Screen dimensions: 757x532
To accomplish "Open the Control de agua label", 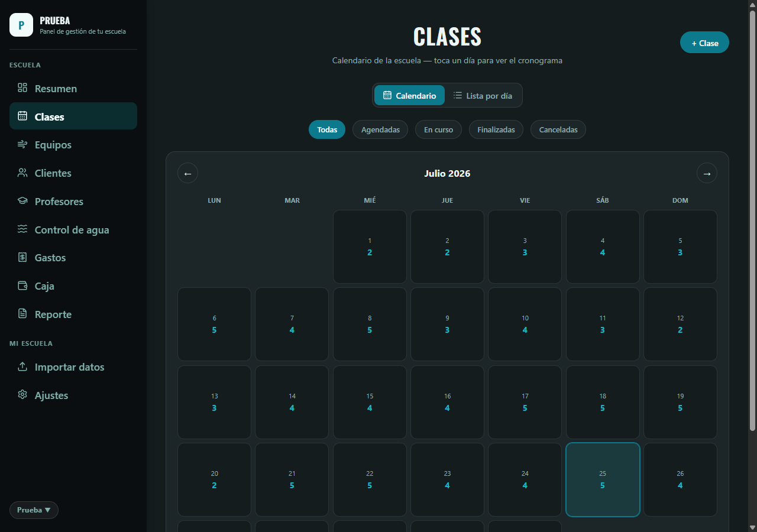I will point(72,230).
